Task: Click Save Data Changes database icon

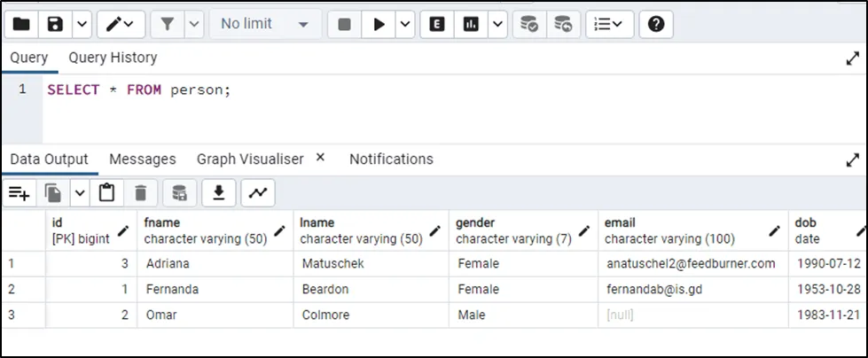Action: 179,192
